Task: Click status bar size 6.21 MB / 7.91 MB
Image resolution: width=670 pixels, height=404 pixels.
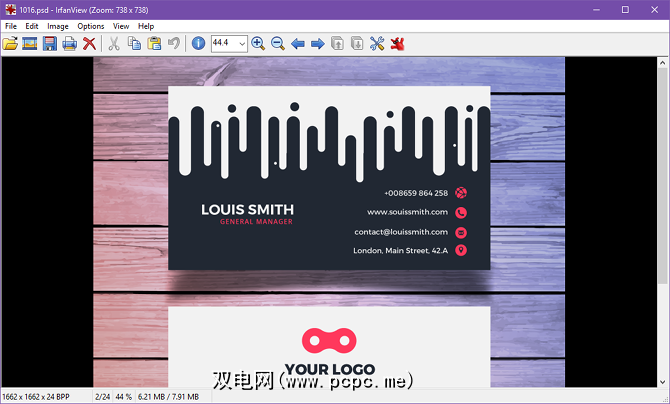Action: [168, 397]
